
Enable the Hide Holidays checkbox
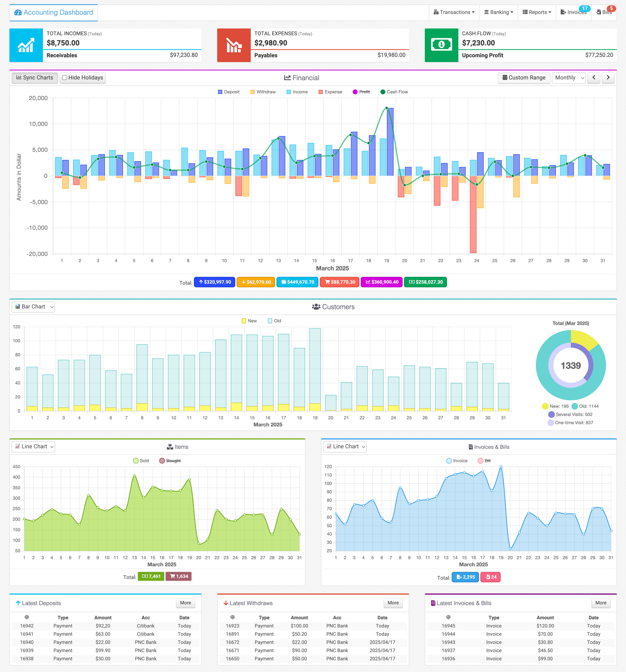(65, 78)
